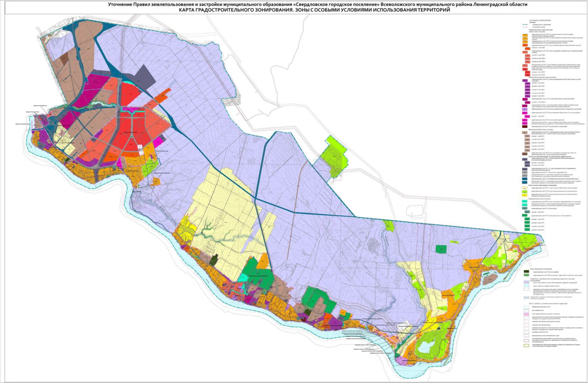This screenshot has width=588, height=383.
Task: Click the small green square in eastern forest
Action: (441, 249)
